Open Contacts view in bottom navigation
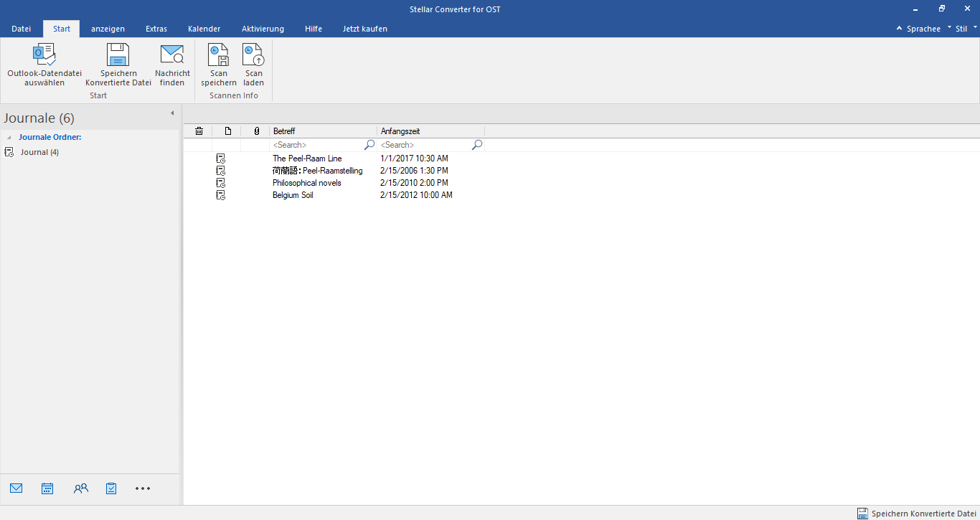 coord(80,488)
